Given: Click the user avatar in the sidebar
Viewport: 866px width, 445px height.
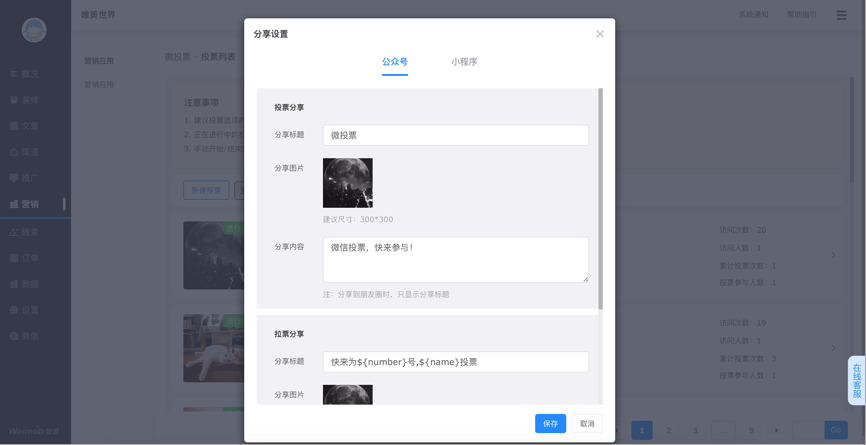Looking at the screenshot, I should pos(34,30).
